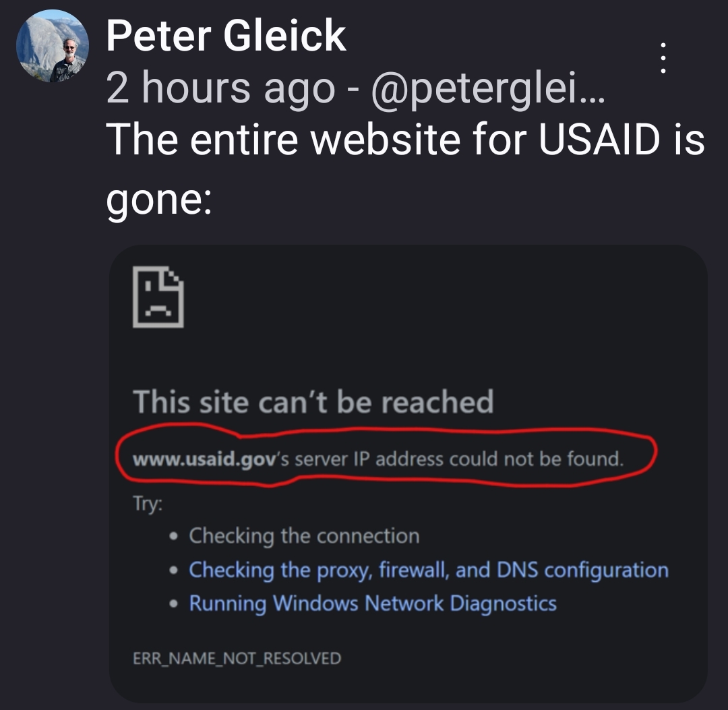This screenshot has width=728, height=710.
Task: Click the bullet before "Running Windows Network Diagnostics"
Action: click(175, 604)
